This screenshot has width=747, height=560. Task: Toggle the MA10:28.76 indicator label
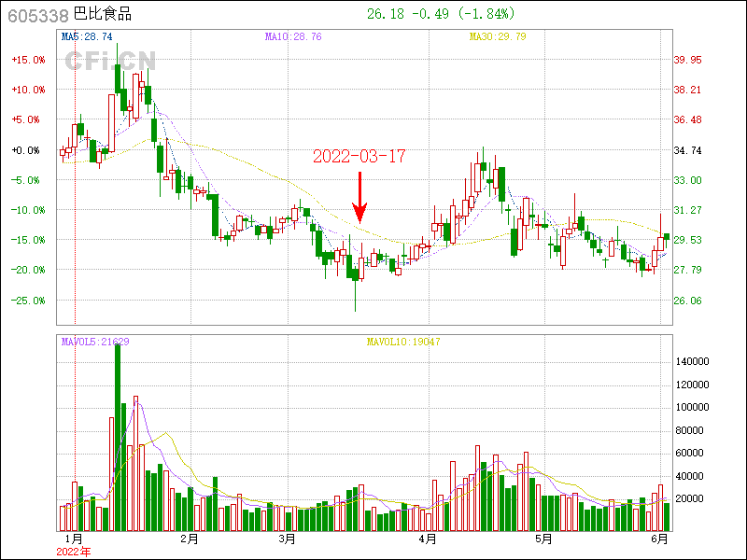[x=293, y=36]
